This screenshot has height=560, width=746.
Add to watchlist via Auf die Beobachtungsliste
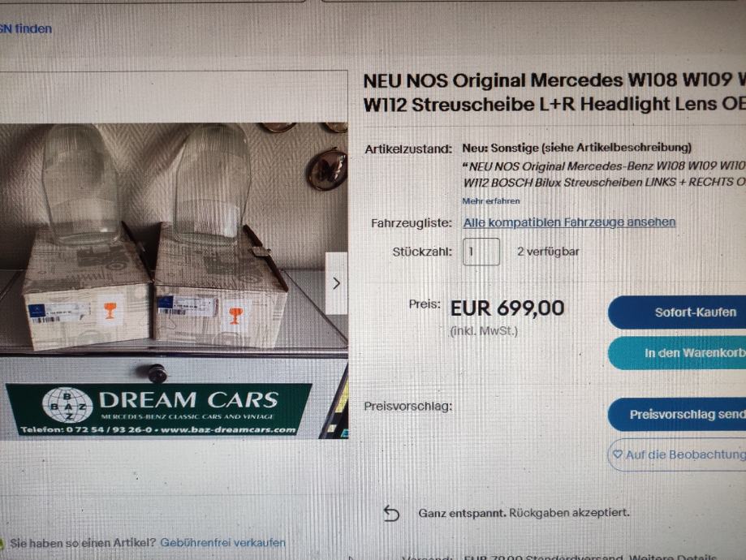[677, 454]
